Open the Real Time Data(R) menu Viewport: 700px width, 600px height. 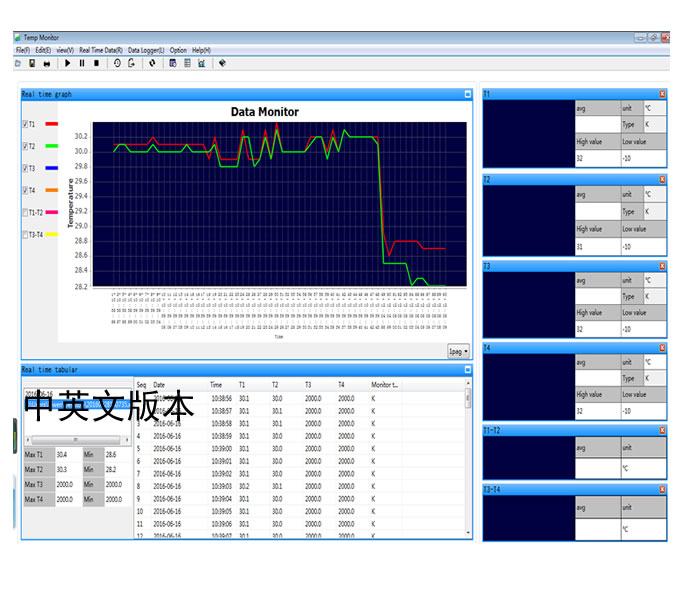[101, 50]
